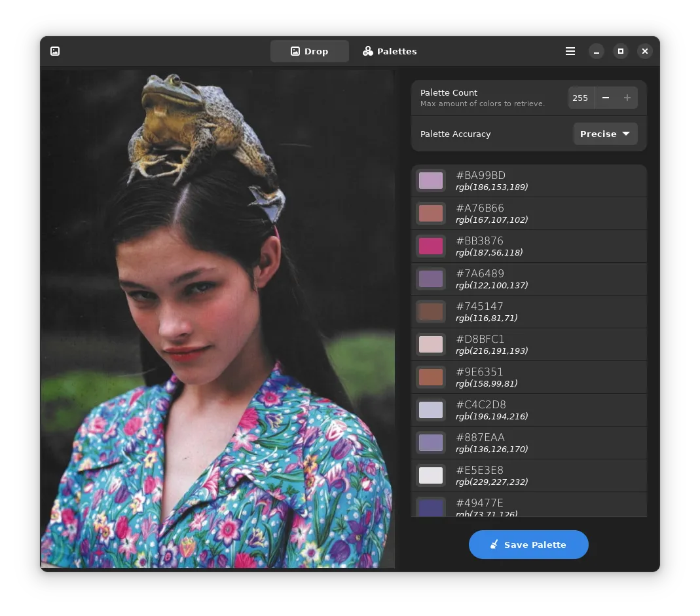700x616 pixels.
Task: Expand the Palette Accuracy Precise dropdown
Action: (605, 134)
